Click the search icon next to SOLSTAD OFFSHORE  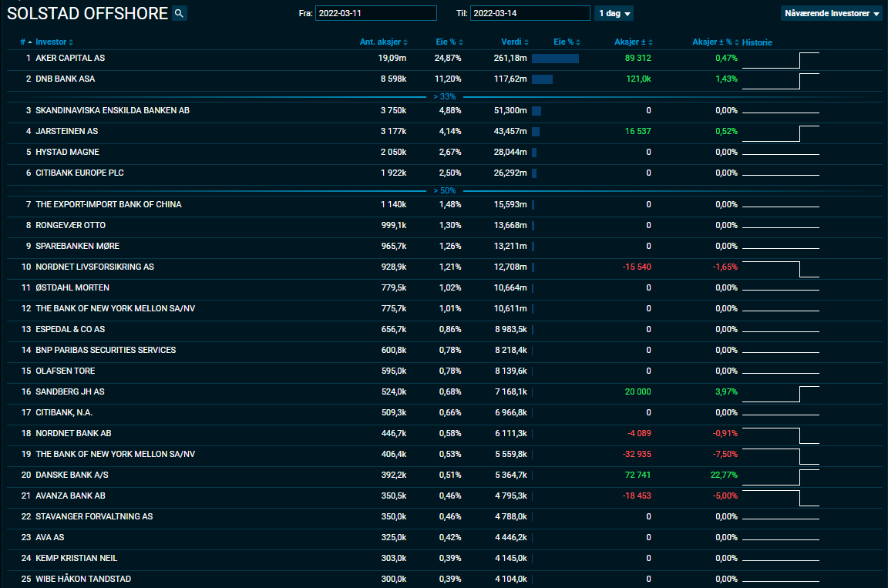[179, 13]
